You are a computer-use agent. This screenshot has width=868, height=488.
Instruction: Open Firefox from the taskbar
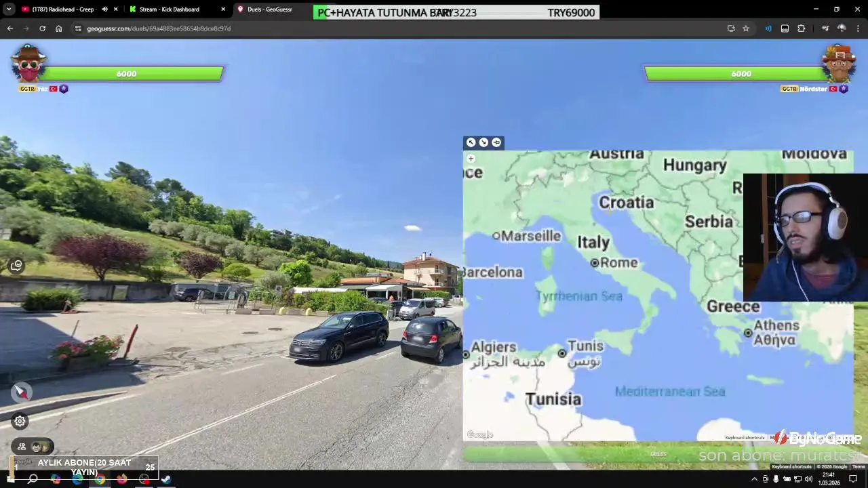122,479
